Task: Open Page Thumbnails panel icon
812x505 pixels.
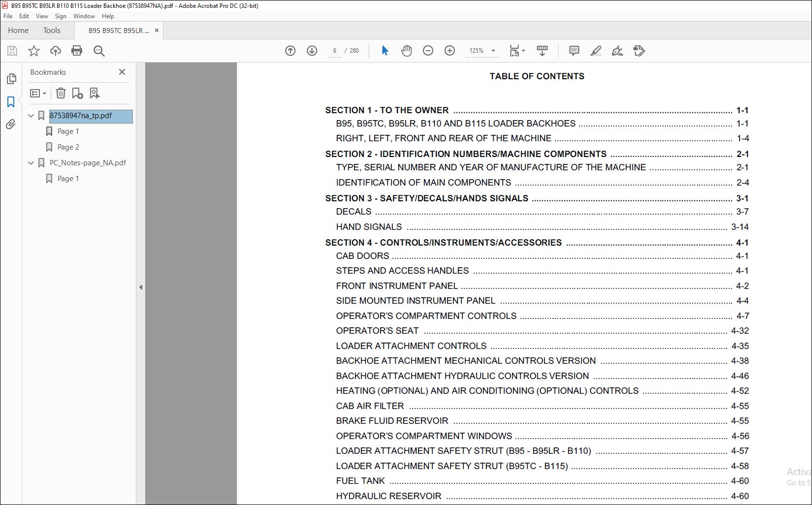Action: [x=11, y=79]
